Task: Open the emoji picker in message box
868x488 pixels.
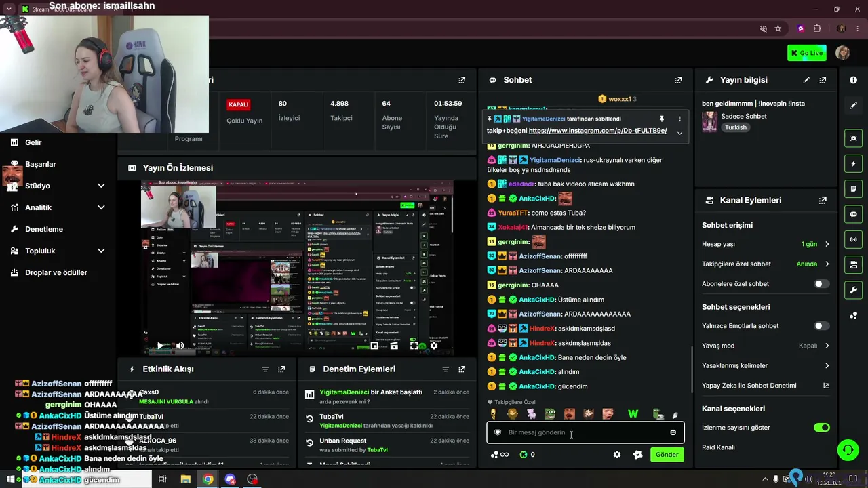Action: click(x=673, y=432)
